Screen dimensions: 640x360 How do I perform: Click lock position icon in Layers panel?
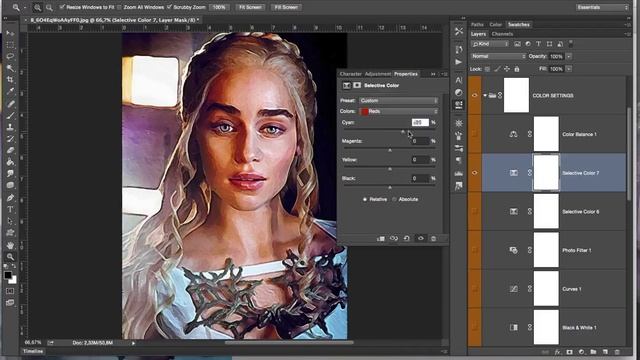(x=507, y=69)
